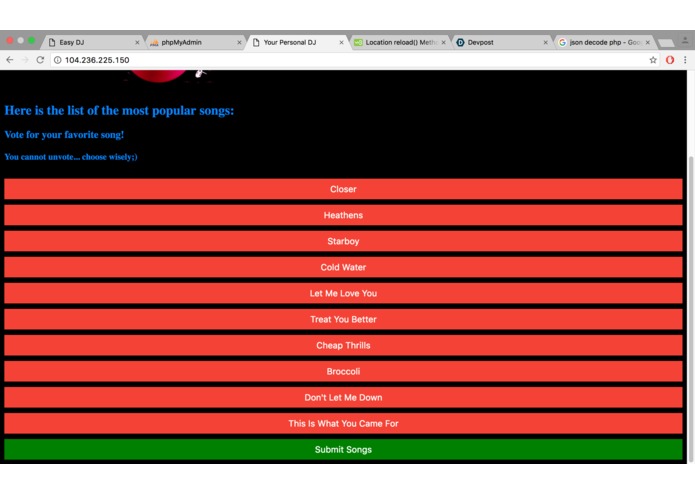Switch to the phpMyAdmin tab
Screen dimensions: 695x494
195,43
